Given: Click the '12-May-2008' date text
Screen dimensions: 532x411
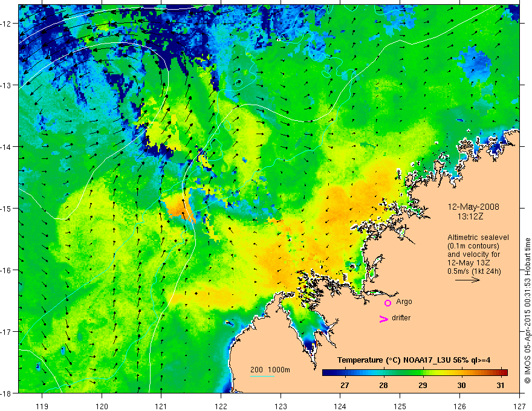Looking at the screenshot, I should [x=473, y=207].
